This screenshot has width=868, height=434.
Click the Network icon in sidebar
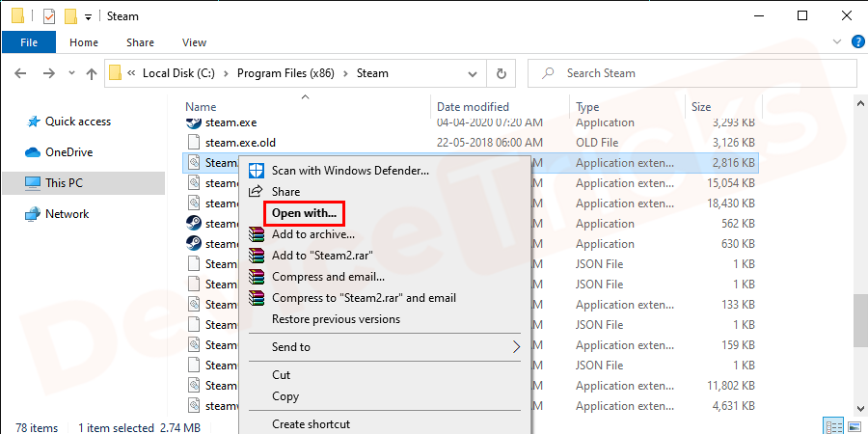[33, 214]
